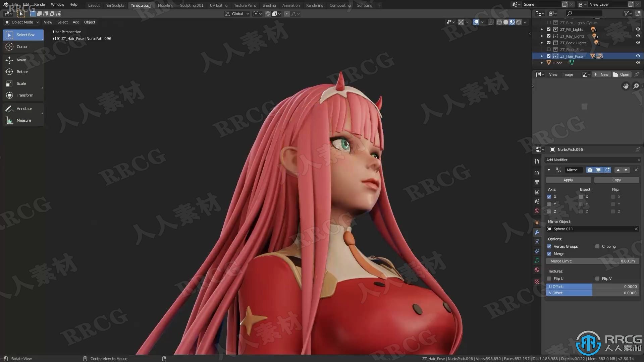Open the Render properties tab
Image resolution: width=644 pixels, height=362 pixels.
[537, 173]
